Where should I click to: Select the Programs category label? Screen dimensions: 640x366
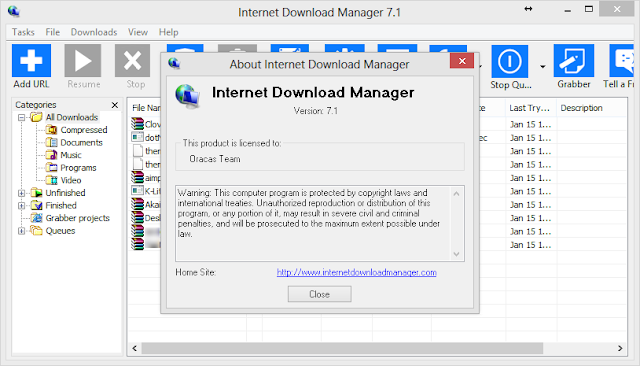point(78,168)
